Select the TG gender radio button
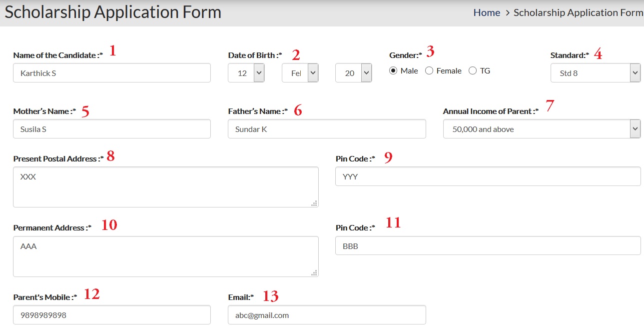Image resolution: width=644 pixels, height=326 pixels. click(473, 71)
